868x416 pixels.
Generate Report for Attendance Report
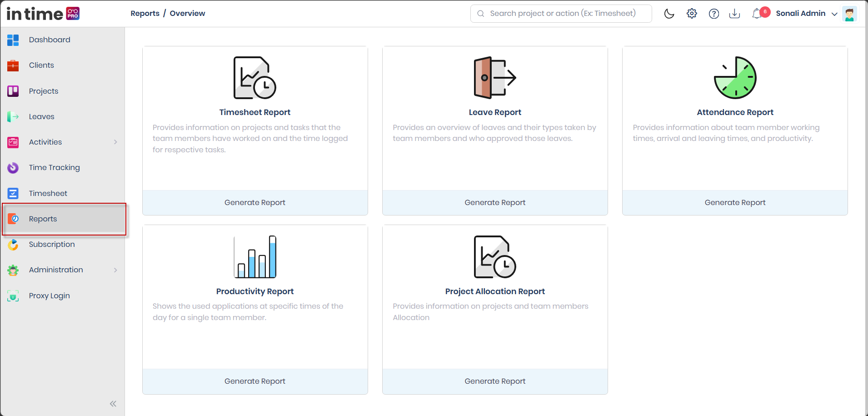(735, 202)
